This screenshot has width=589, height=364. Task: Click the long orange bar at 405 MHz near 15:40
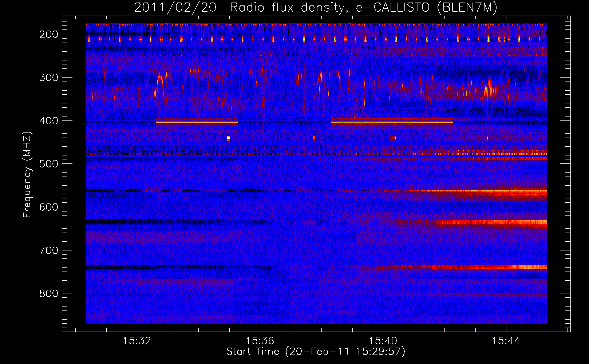point(392,122)
